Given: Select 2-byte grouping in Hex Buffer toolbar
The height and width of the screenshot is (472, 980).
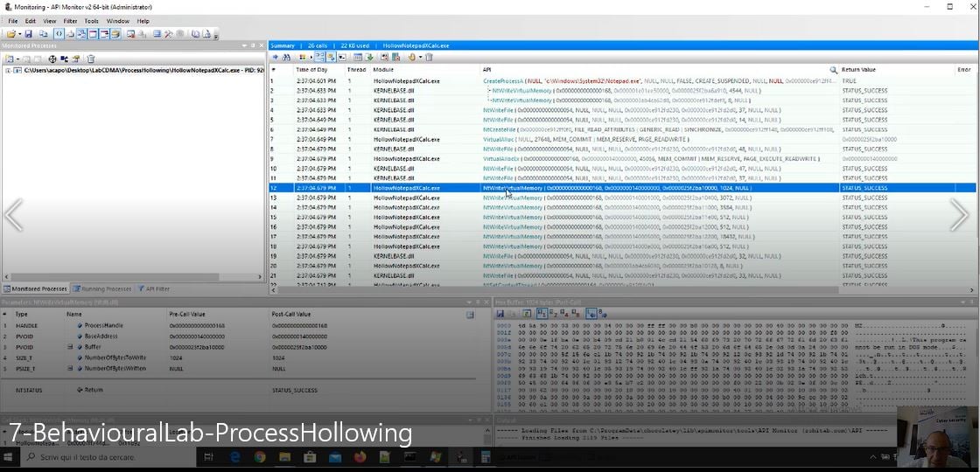Looking at the screenshot, I should (x=553, y=314).
